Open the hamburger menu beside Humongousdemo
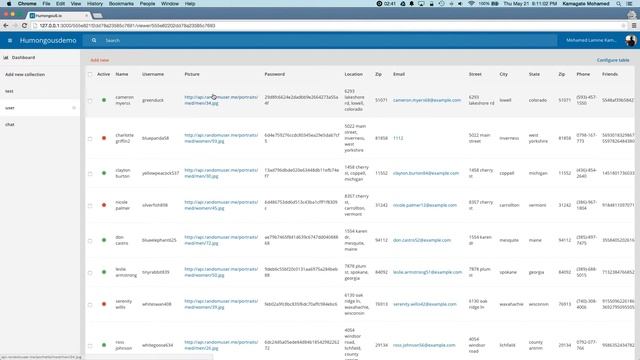 [x=10, y=40]
